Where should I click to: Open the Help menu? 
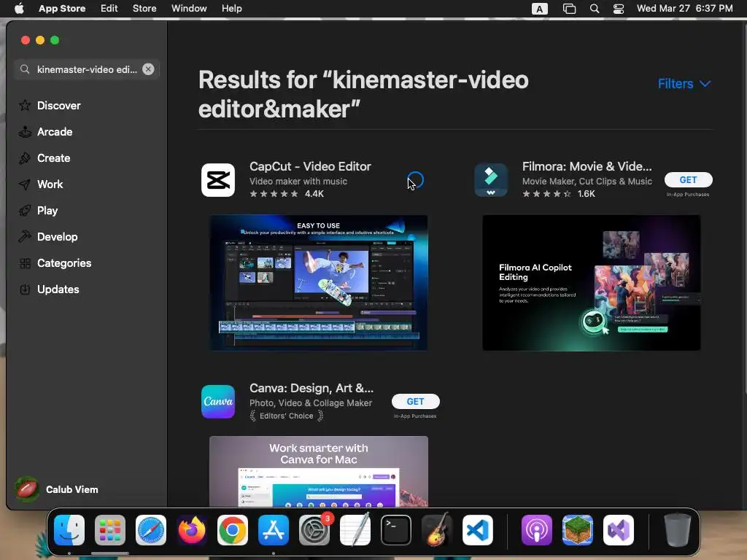click(x=231, y=9)
